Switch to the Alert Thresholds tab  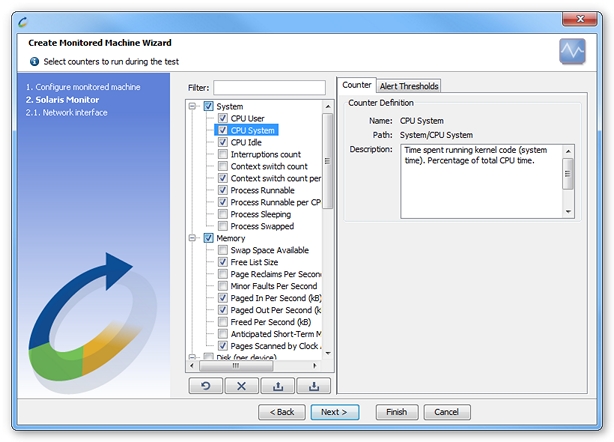click(409, 86)
